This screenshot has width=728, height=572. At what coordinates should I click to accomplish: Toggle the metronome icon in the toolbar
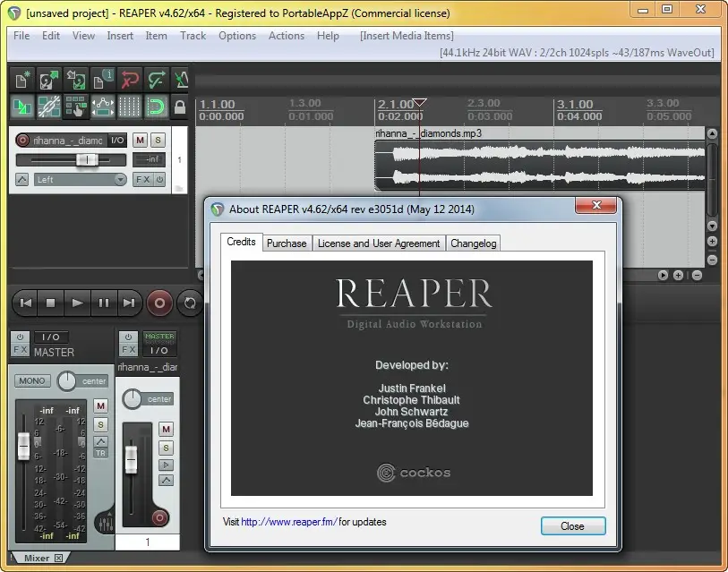(181, 80)
